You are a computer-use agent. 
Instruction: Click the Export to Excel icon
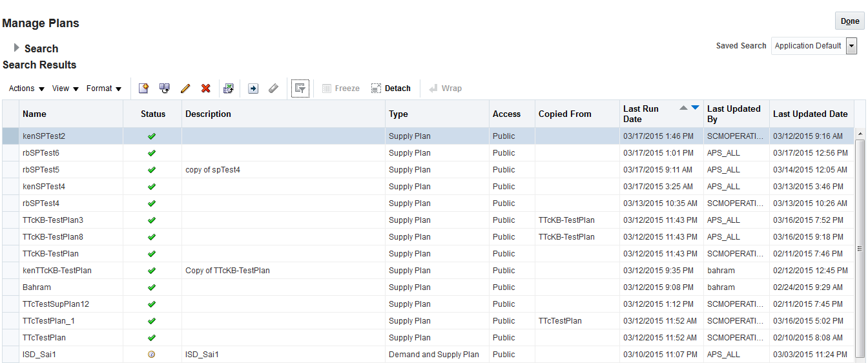tap(229, 88)
